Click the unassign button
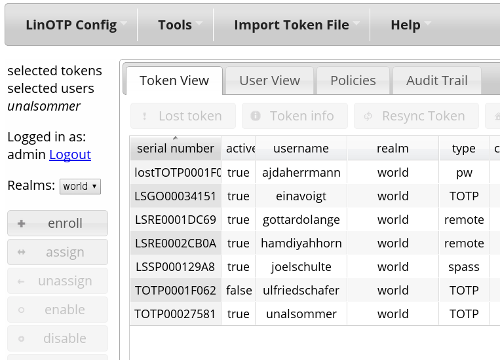Screen dimensions: 500x360 [57, 281]
